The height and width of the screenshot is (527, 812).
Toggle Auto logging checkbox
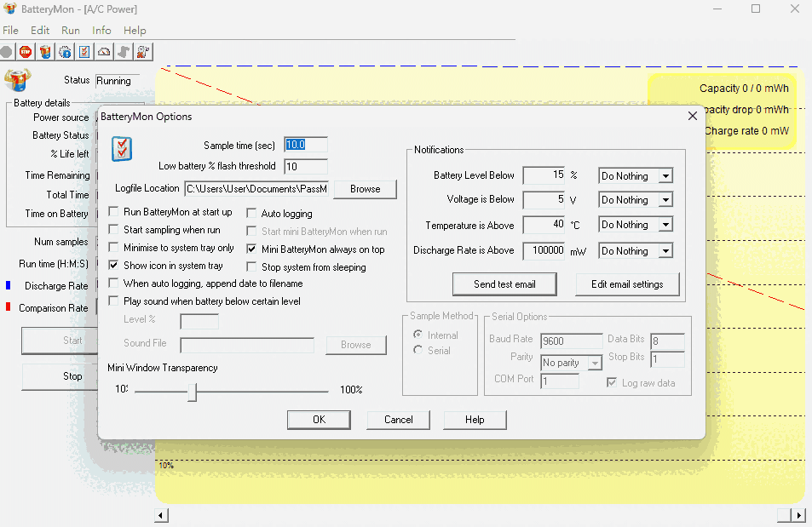pyautogui.click(x=251, y=214)
